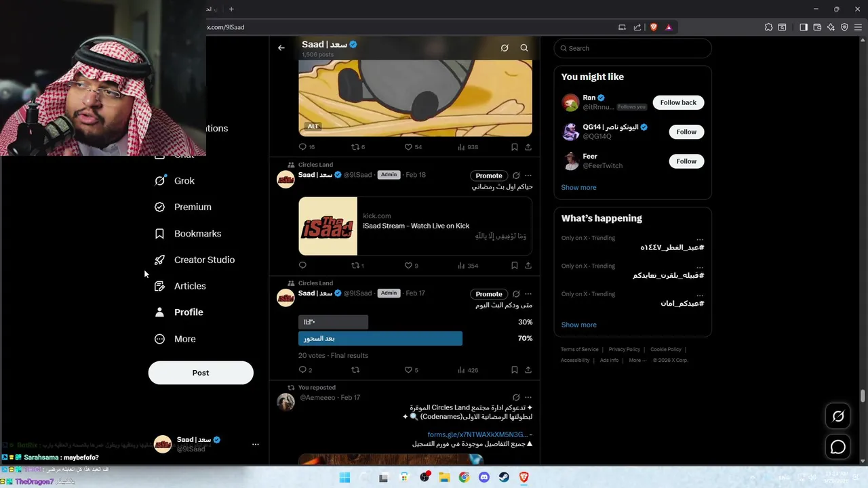Open Windows Start menu
868x488 pixels.
(x=344, y=477)
